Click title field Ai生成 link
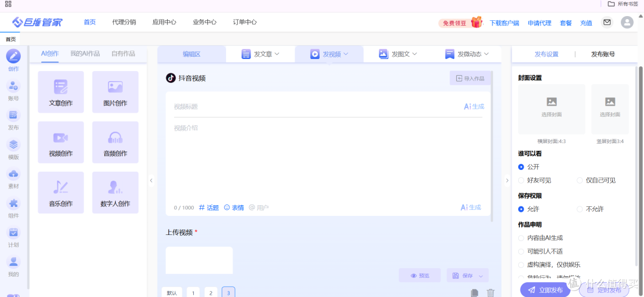The width and height of the screenshot is (644, 297). [x=474, y=106]
